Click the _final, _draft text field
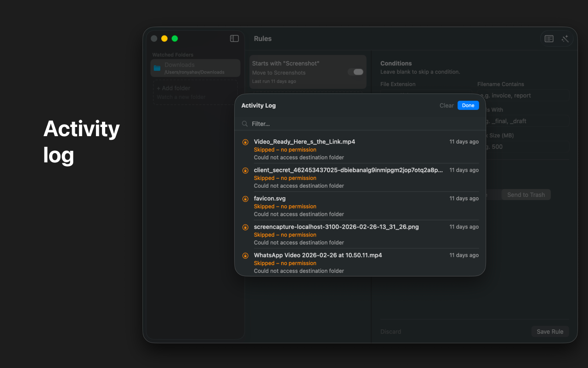This screenshot has height=368, width=588. [523, 121]
